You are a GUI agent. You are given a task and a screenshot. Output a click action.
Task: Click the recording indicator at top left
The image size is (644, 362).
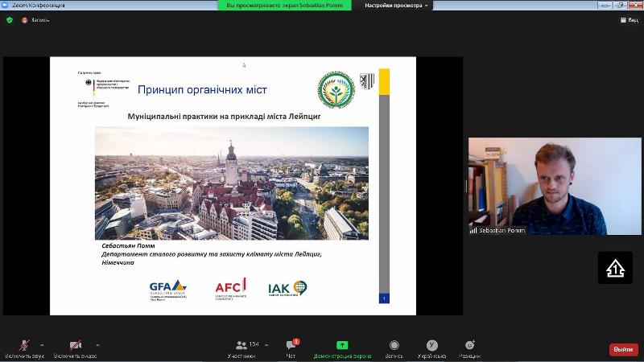click(x=35, y=20)
